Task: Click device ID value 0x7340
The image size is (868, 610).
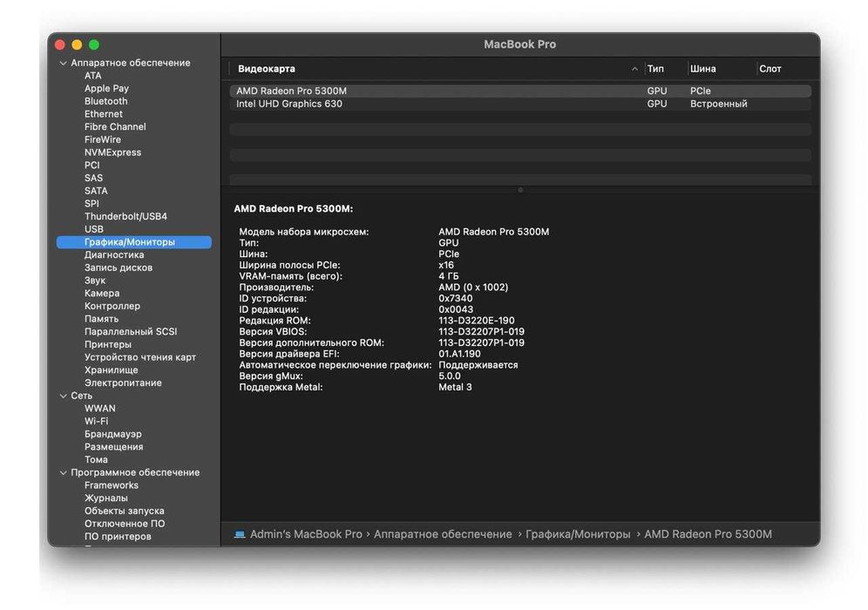Action: (456, 298)
